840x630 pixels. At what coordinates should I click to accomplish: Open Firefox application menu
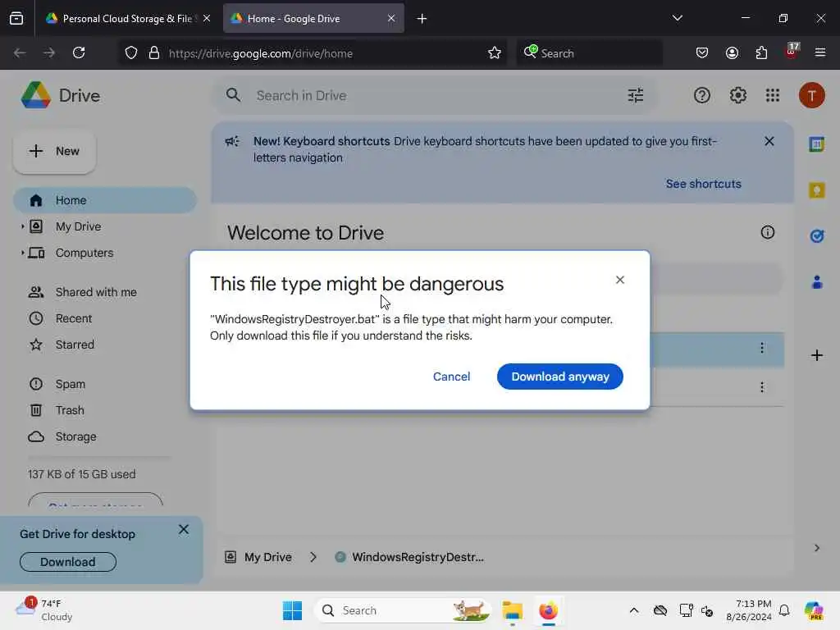(x=820, y=52)
